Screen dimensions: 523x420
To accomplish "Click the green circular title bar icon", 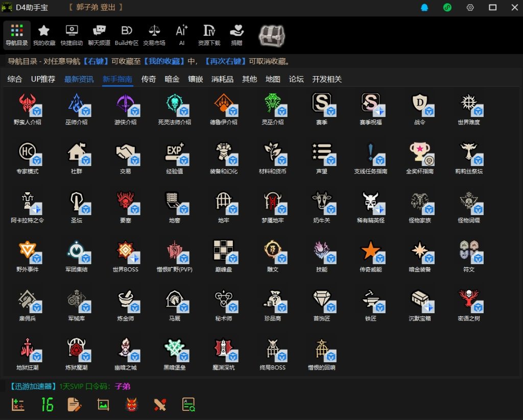I will click(x=447, y=7).
